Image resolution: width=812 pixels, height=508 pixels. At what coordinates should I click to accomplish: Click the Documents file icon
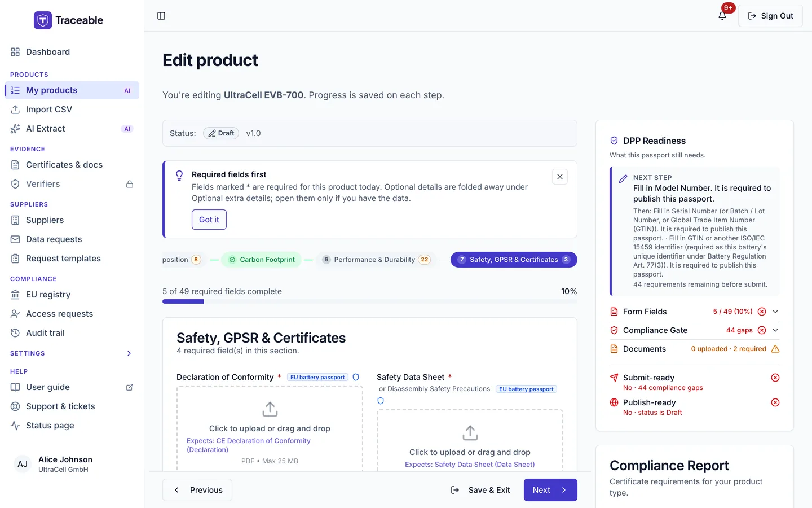pyautogui.click(x=614, y=349)
